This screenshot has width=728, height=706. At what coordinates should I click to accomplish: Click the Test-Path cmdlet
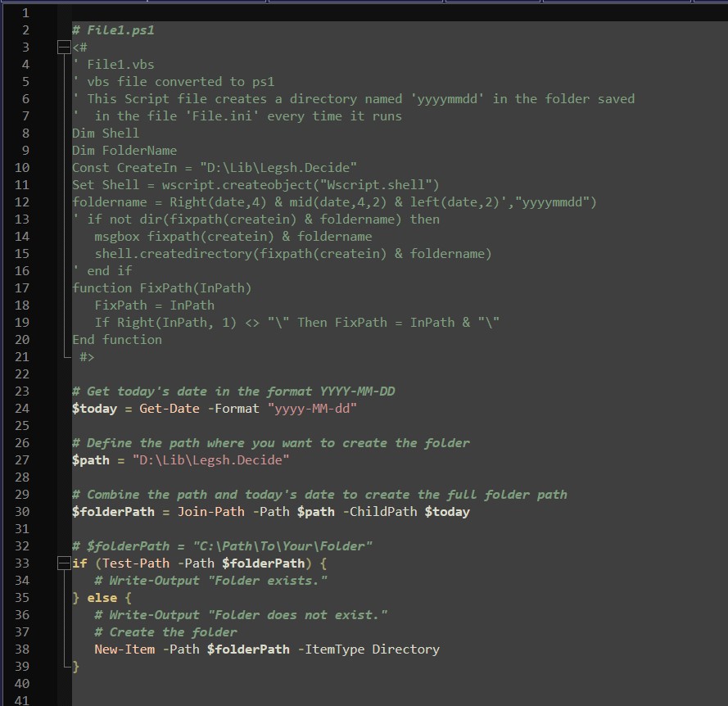pos(136,563)
